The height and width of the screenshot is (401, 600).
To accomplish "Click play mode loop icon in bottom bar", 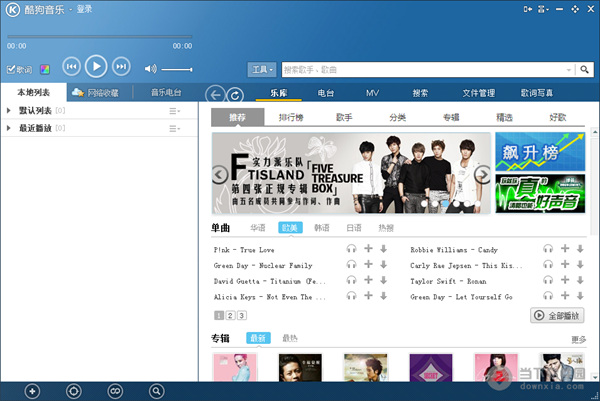I will point(115,391).
